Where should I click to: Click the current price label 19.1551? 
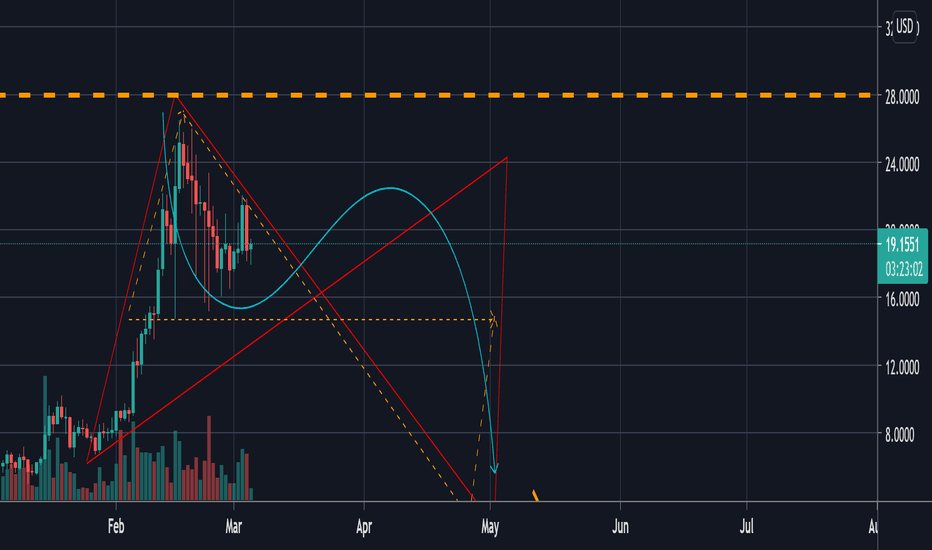click(902, 244)
